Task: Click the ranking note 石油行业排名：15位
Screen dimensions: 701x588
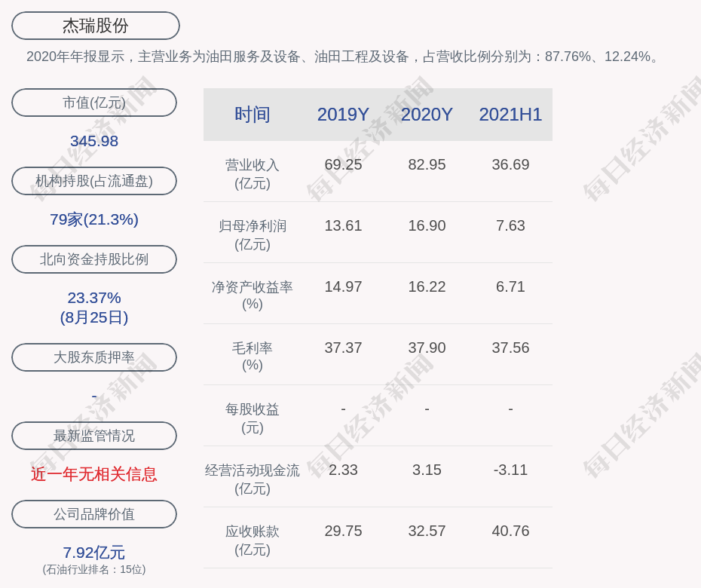Action: pos(94,569)
